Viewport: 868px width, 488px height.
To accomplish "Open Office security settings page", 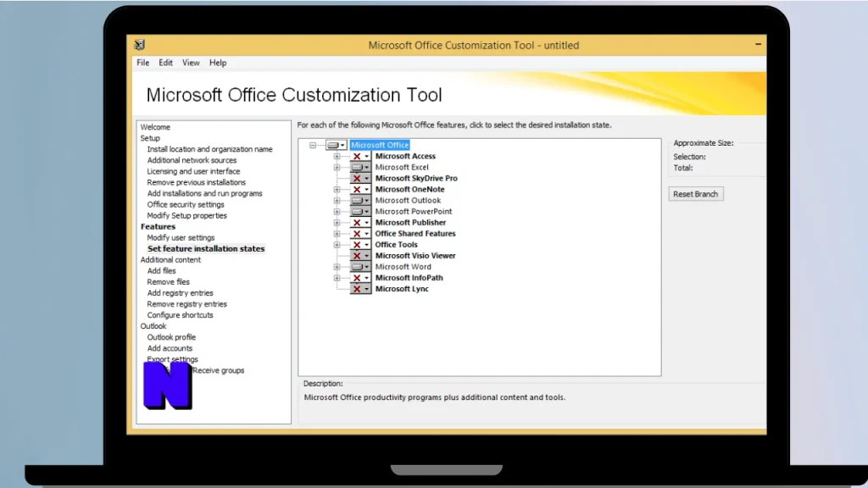I will click(186, 204).
